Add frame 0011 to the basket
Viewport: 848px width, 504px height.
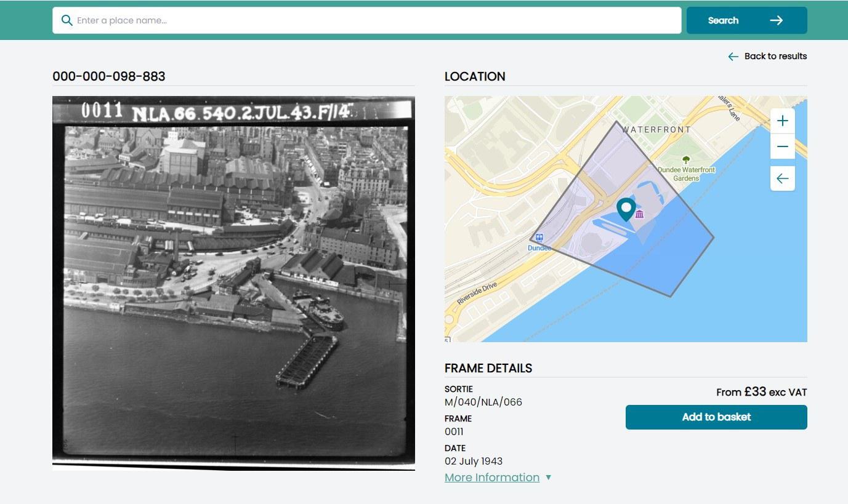point(716,417)
